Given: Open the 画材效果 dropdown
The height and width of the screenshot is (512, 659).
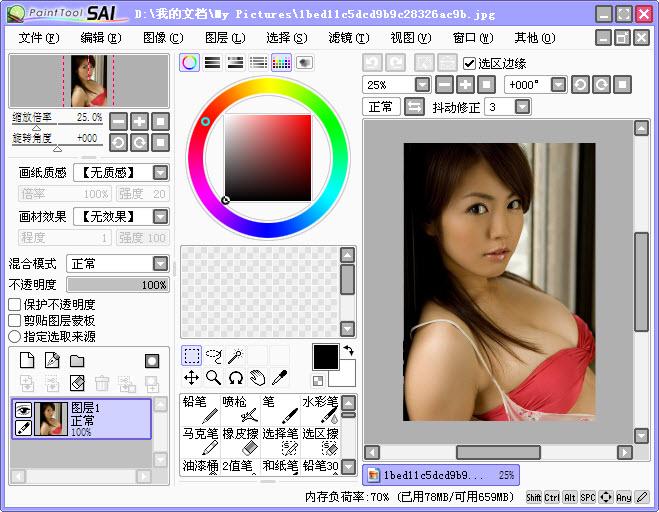Looking at the screenshot, I should pyautogui.click(x=160, y=216).
